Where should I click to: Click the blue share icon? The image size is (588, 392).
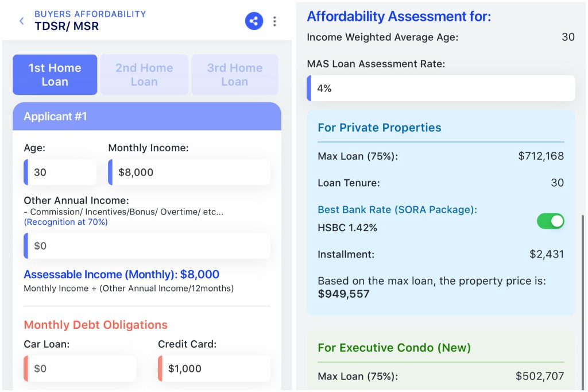tap(254, 21)
